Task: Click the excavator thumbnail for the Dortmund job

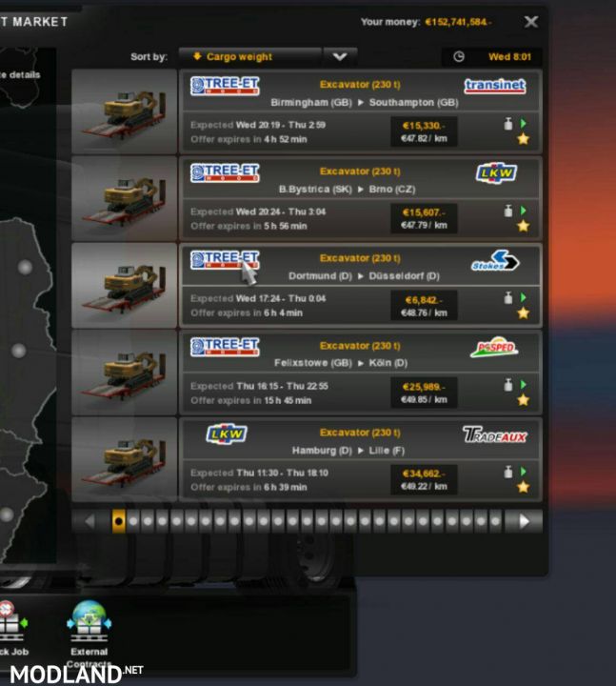Action: tap(124, 285)
